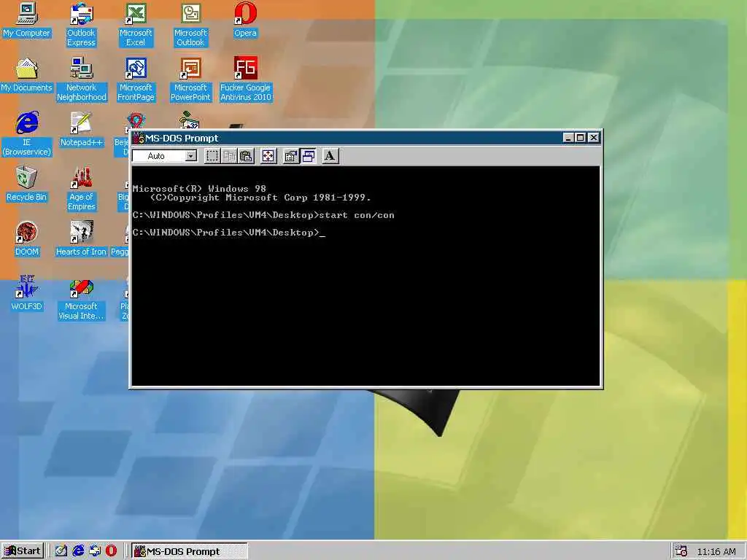
Task: Launch Opera from quick launch bar
Action: 111,551
